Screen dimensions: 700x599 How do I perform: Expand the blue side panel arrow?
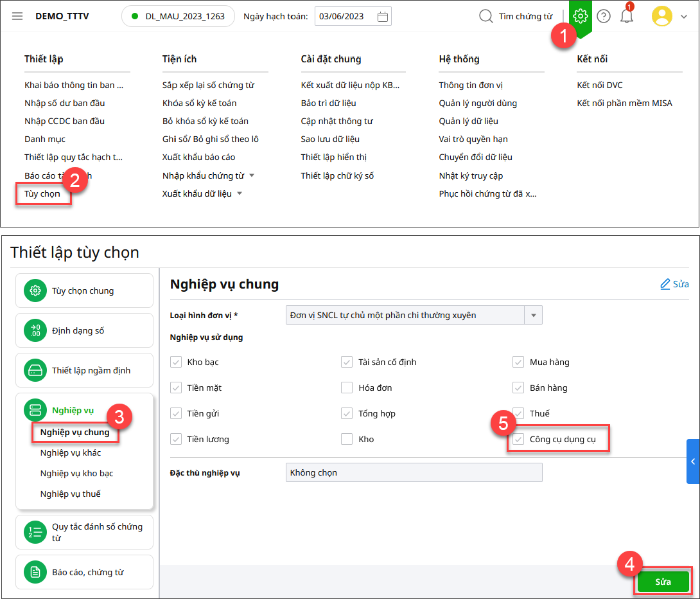693,461
